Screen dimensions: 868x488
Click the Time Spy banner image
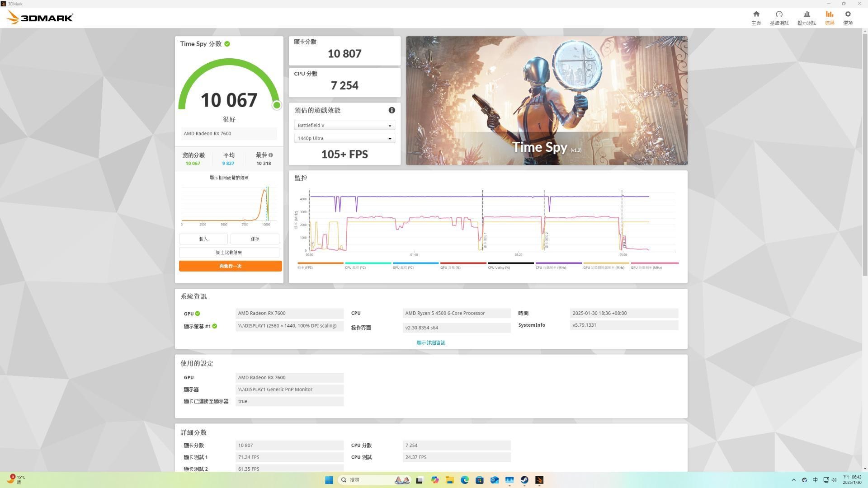[x=547, y=100]
